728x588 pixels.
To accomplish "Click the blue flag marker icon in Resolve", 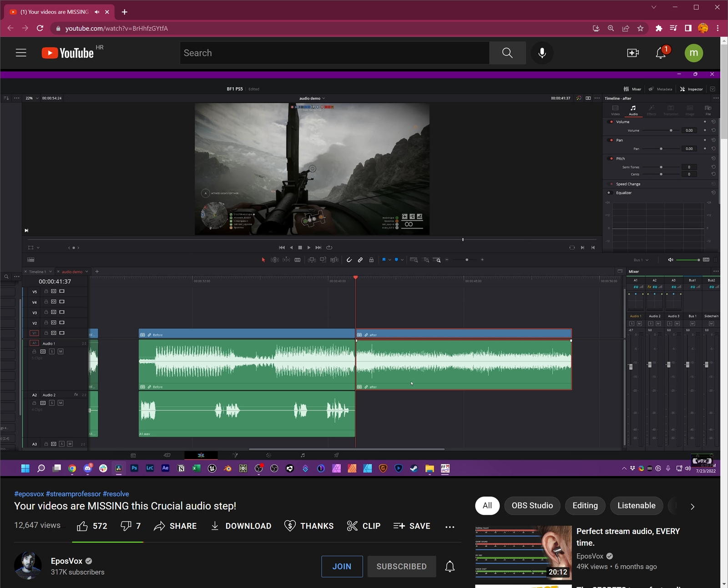I will click(x=384, y=260).
